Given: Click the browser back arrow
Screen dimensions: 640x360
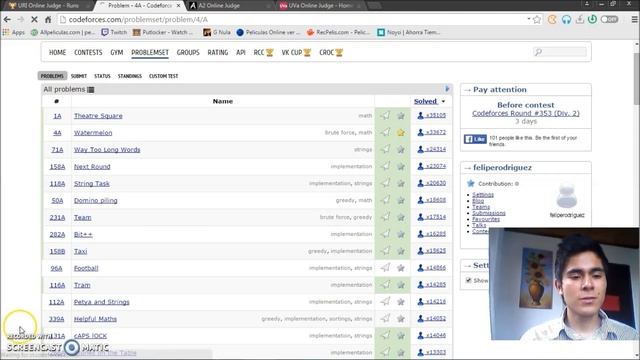Looking at the screenshot, I should [7, 20].
